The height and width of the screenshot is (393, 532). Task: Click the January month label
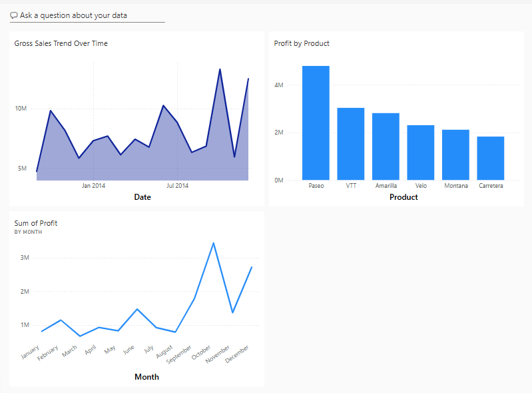click(x=30, y=352)
